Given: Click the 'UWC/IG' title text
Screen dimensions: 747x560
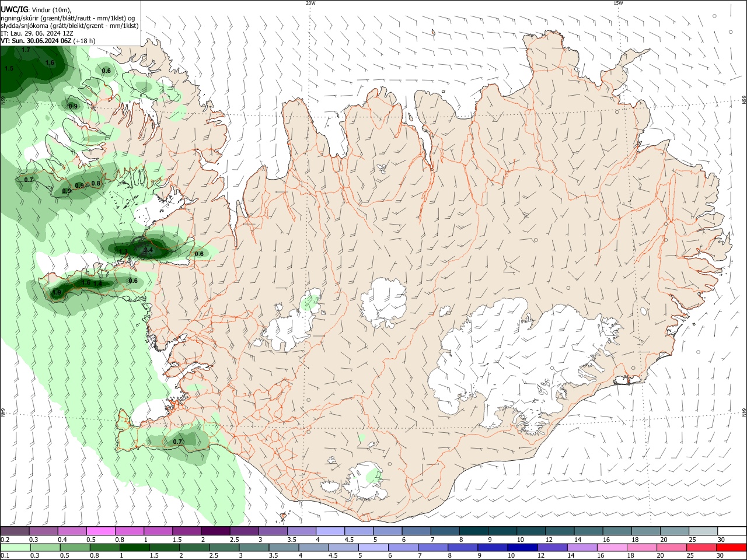Looking at the screenshot, I should pyautogui.click(x=14, y=9).
